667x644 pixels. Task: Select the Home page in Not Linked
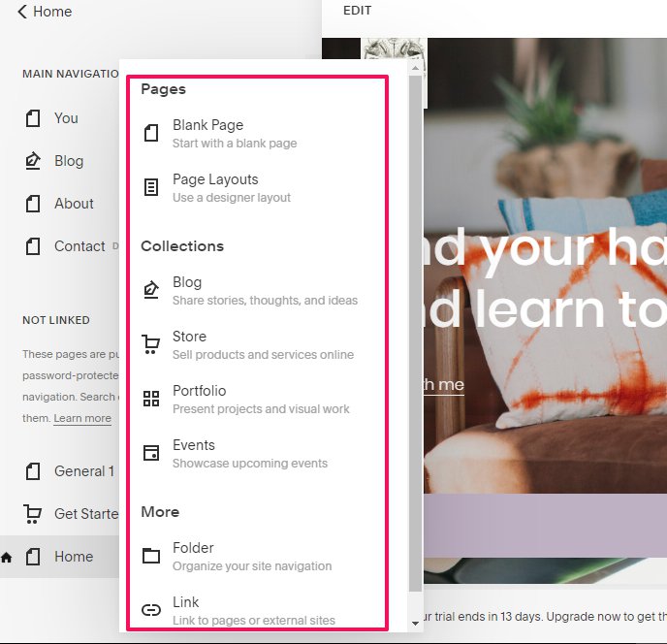(x=74, y=557)
